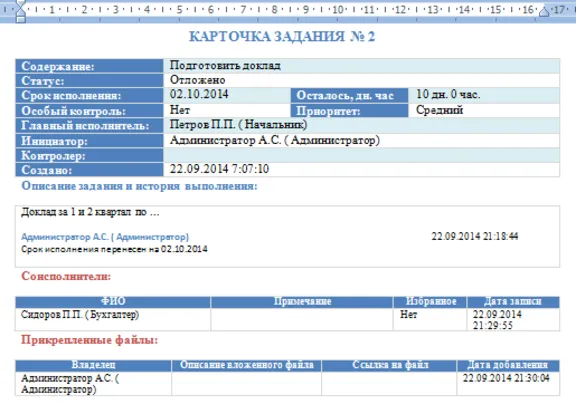Screen dimensions: 576x414
Task: Click the heading Прикрепленные файлы
Action: tap(89, 340)
